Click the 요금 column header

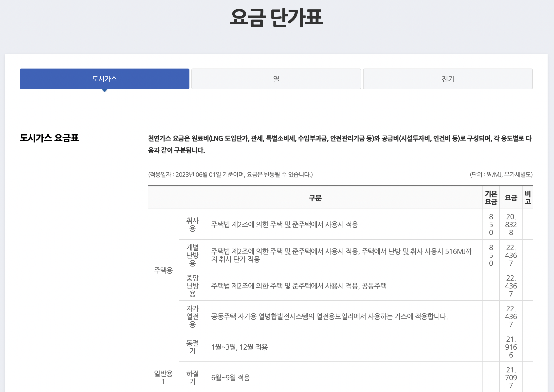tap(511, 198)
